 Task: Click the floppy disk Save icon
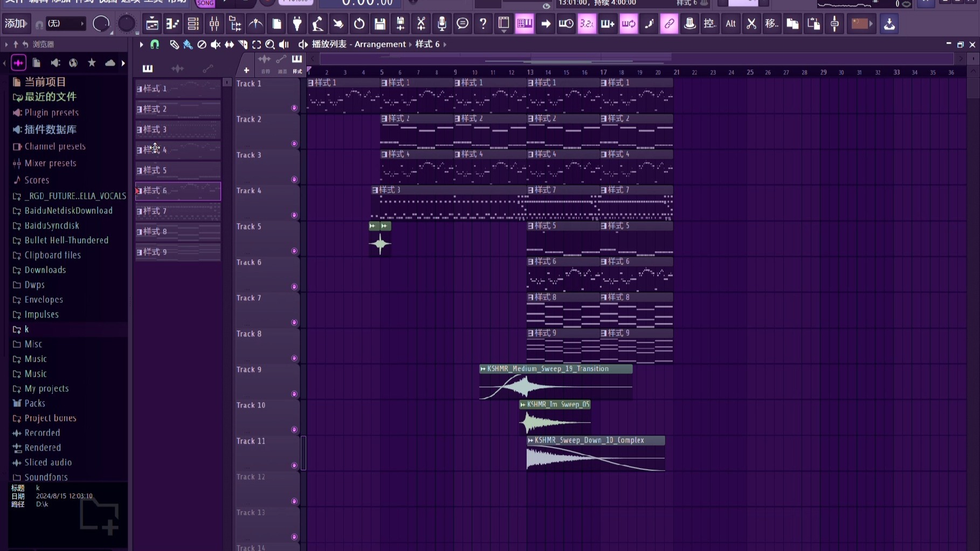(x=380, y=24)
